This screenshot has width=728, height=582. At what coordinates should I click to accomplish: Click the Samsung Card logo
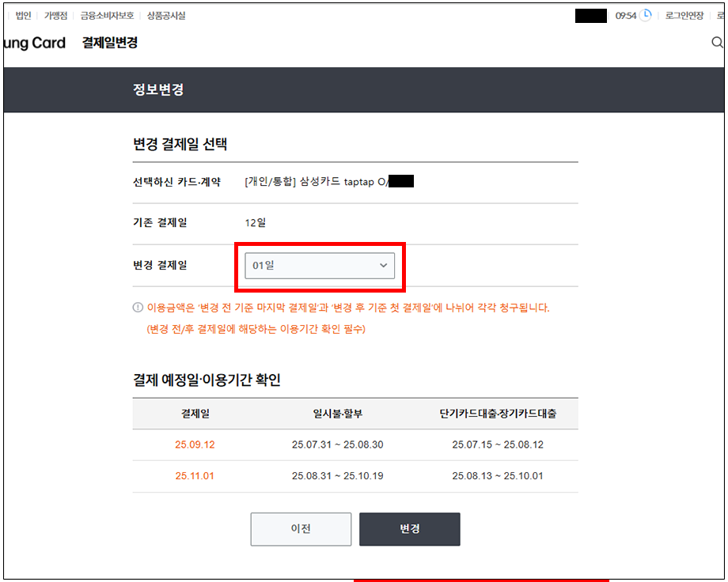(33, 43)
